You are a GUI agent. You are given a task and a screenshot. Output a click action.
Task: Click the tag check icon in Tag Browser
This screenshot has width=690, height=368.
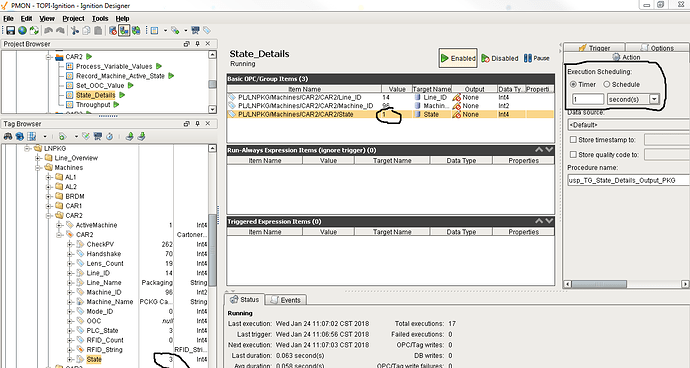(86, 136)
